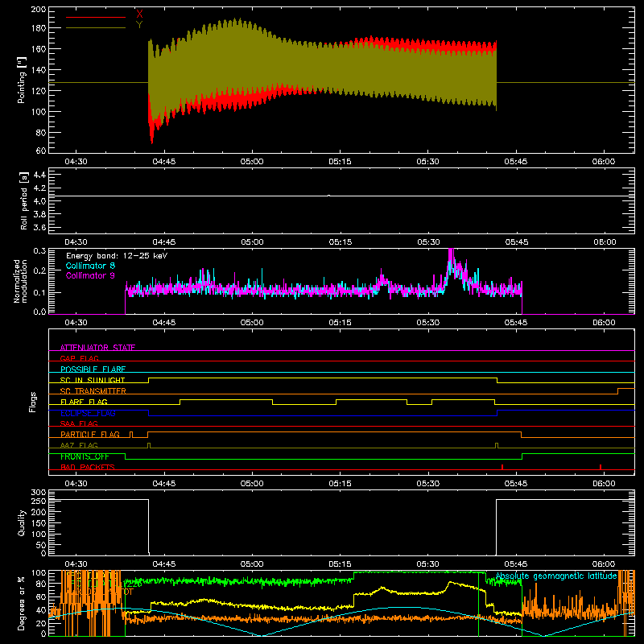
Task: Click the ECLIPSE_FLAG label
Action: click(88, 413)
